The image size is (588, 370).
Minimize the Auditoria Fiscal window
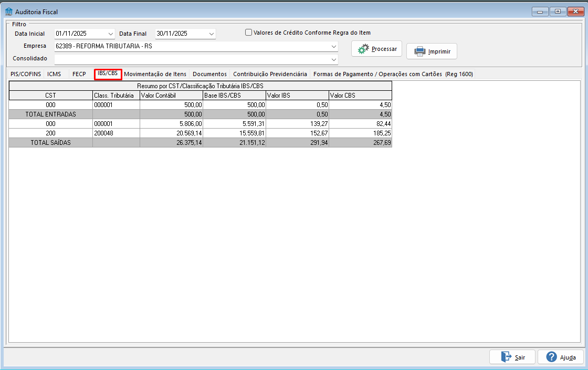[540, 12]
